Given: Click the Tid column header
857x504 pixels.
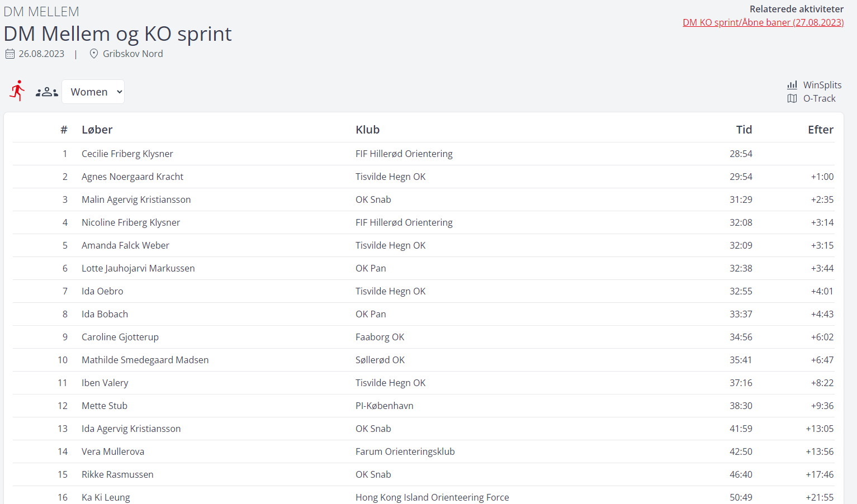Looking at the screenshot, I should coord(744,130).
